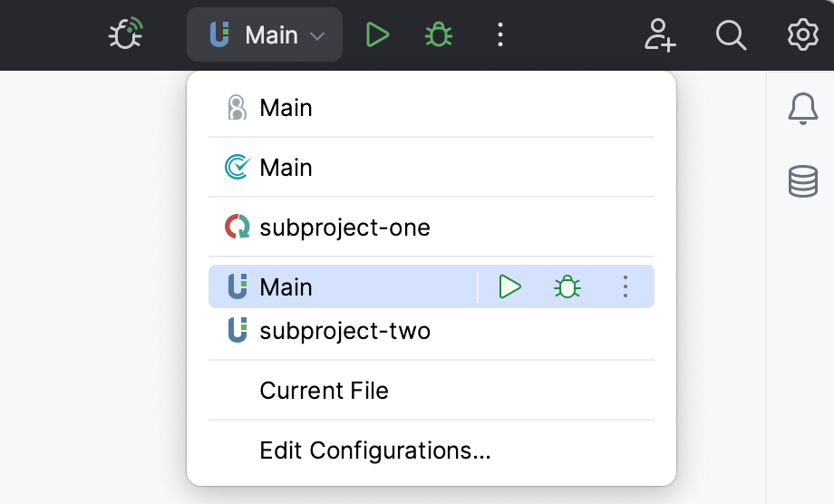Choose subproject-one configuration
This screenshot has height=504, width=834.
coord(344,228)
